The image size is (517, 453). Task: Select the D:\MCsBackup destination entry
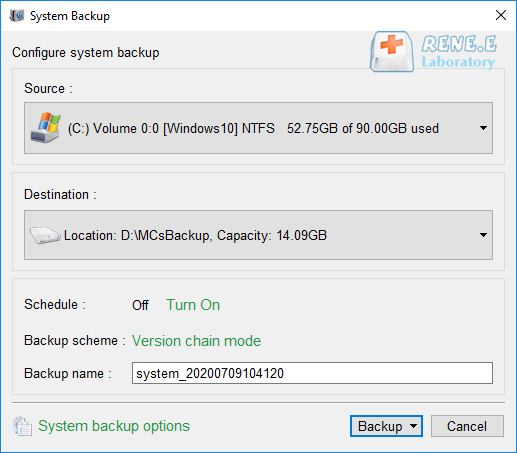(x=258, y=235)
